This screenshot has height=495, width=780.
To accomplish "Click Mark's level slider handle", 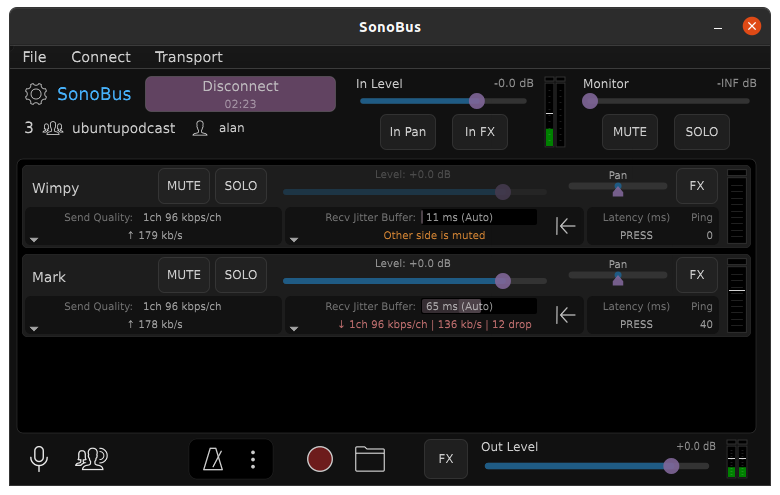I will [x=503, y=281].
